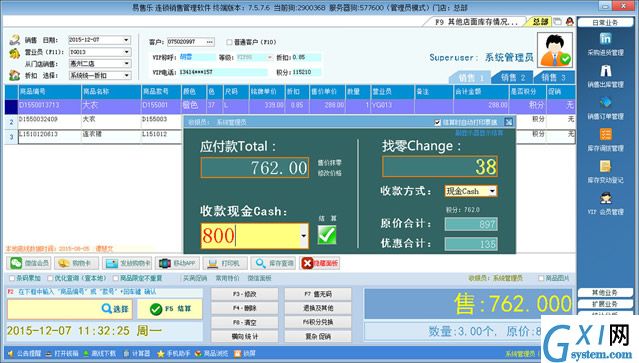Viewport: 639px width, 363px height.
Task: Click the 微信会员 WeChat button
Action: tap(30, 263)
